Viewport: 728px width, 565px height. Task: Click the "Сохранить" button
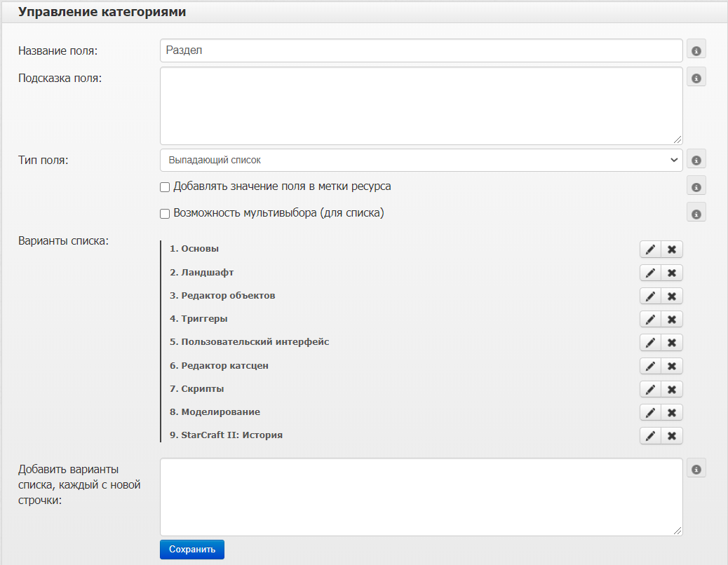[191, 550]
